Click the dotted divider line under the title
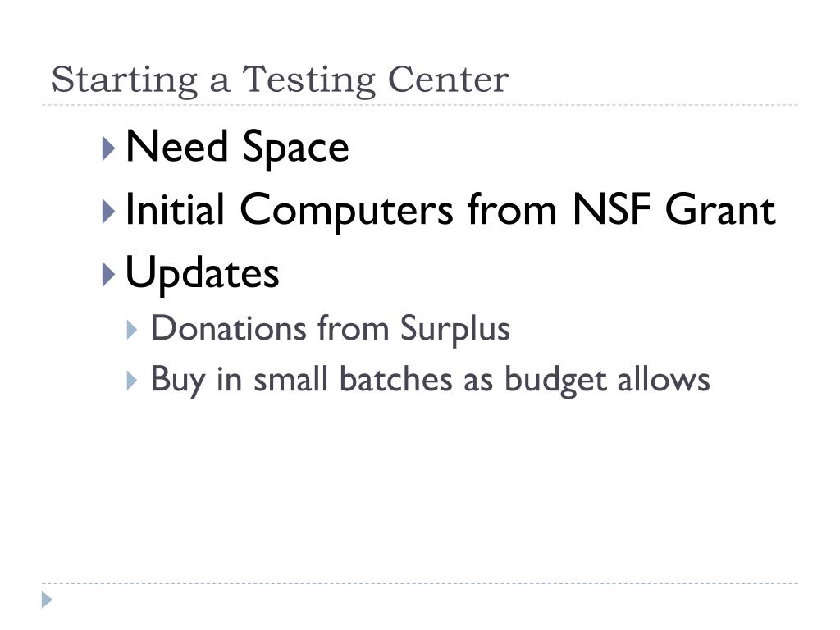 (420, 105)
